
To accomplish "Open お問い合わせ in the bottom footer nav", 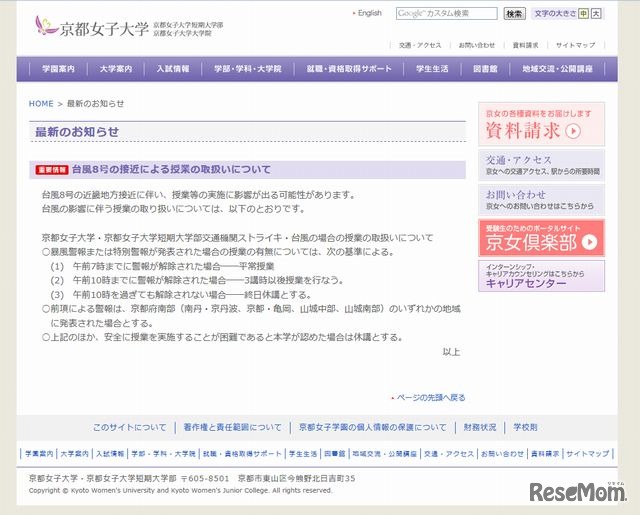I will 502,453.
